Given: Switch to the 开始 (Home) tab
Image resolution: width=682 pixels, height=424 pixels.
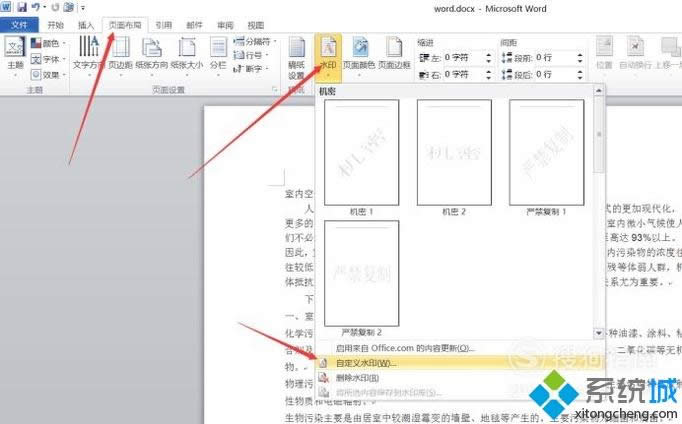Looking at the screenshot, I should point(55,25).
